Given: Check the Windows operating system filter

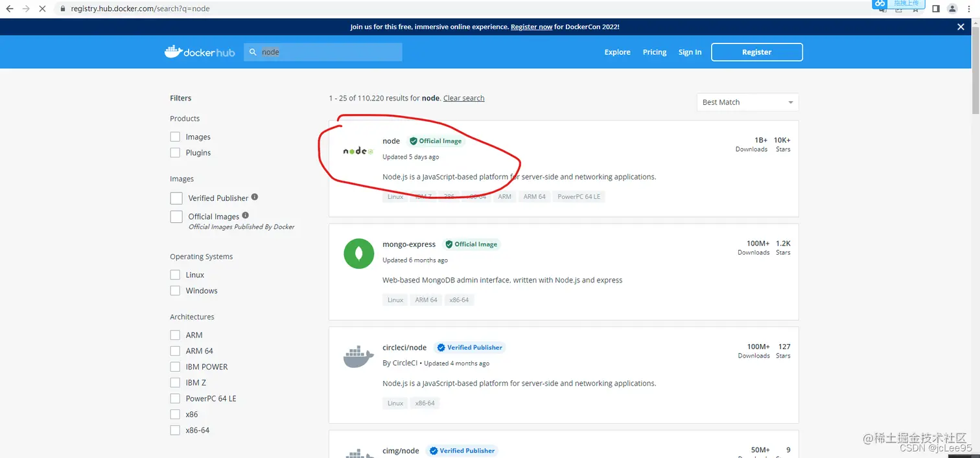Looking at the screenshot, I should [175, 290].
